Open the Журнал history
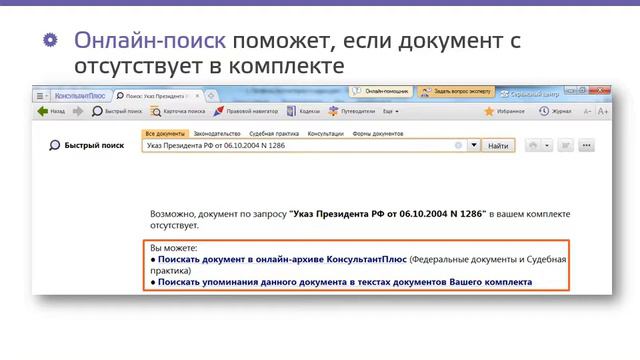This screenshot has height=360, width=640. point(555,111)
